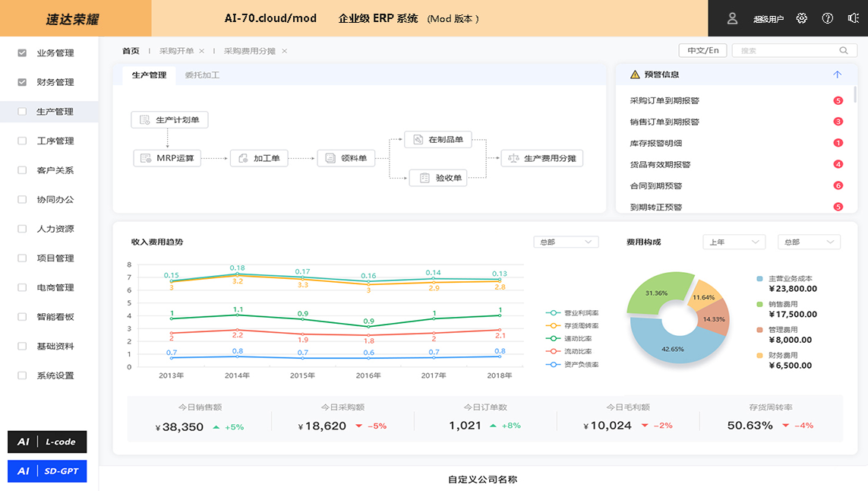Launch the AI SD-GPT button
This screenshot has width=868, height=491.
coord(47,471)
